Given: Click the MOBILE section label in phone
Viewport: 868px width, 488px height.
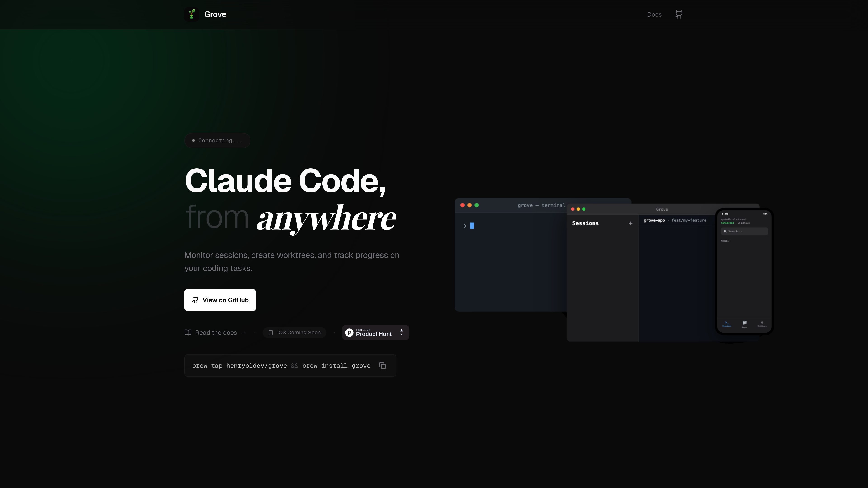Looking at the screenshot, I should tap(725, 241).
